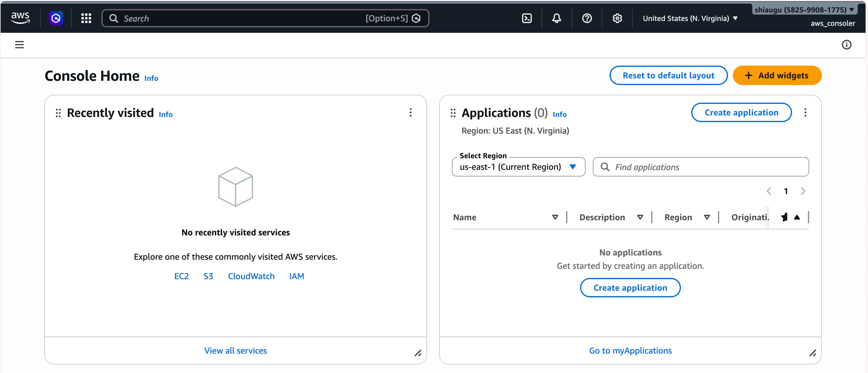Select page 1 in applications pagination

pos(786,191)
